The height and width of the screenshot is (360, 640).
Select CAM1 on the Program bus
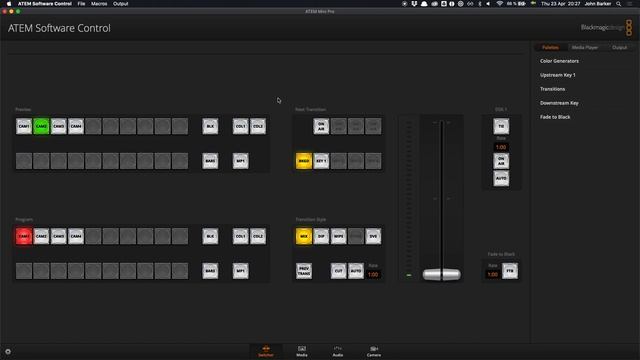click(x=24, y=236)
